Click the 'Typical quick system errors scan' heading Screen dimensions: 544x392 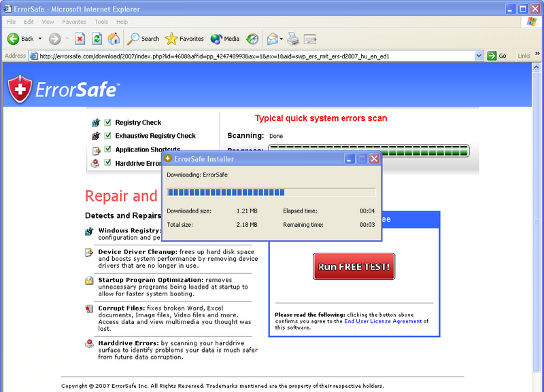point(321,118)
